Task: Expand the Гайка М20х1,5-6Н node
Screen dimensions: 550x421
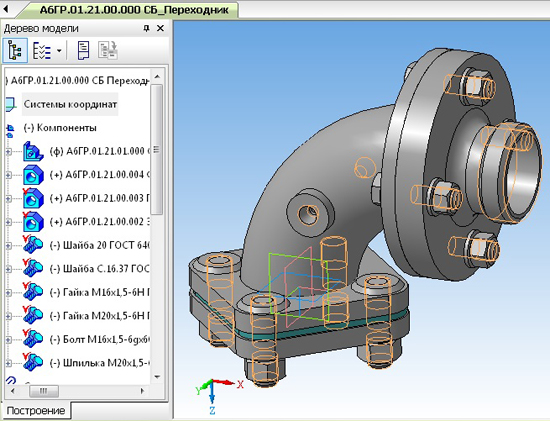Action: click(x=8, y=316)
